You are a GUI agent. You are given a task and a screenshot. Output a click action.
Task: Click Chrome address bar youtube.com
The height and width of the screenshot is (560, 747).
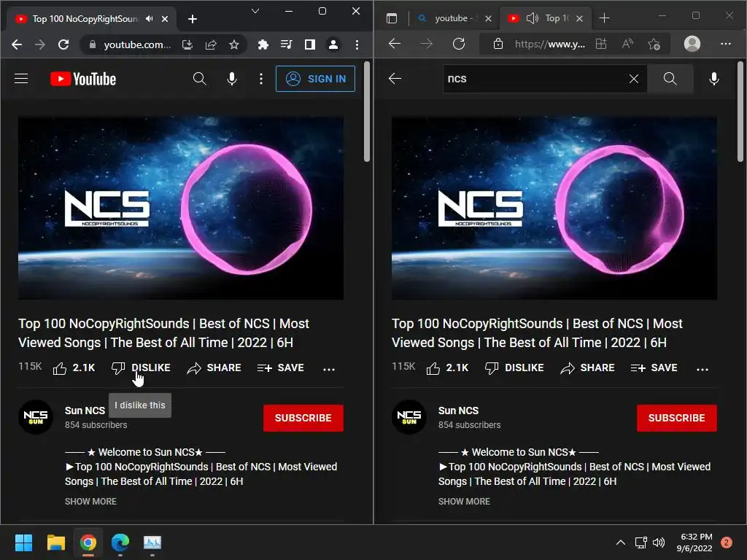point(137,44)
